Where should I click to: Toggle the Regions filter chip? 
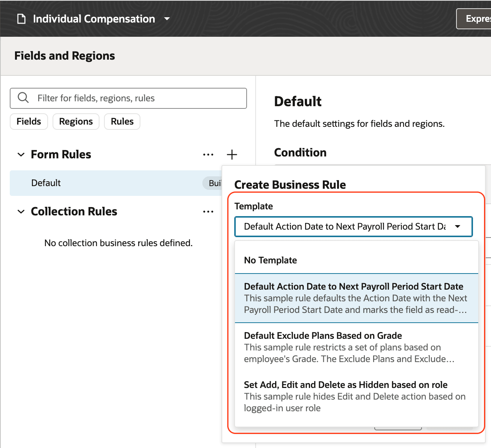(76, 121)
